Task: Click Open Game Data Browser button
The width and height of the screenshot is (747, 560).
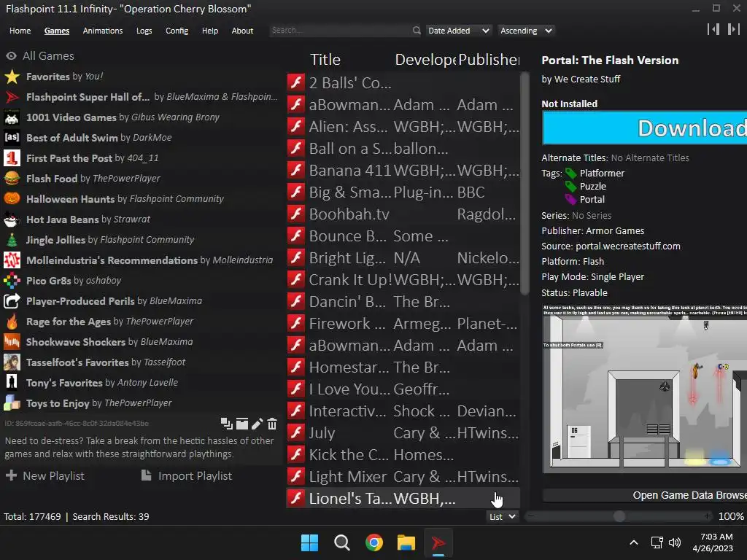Action: 645,495
